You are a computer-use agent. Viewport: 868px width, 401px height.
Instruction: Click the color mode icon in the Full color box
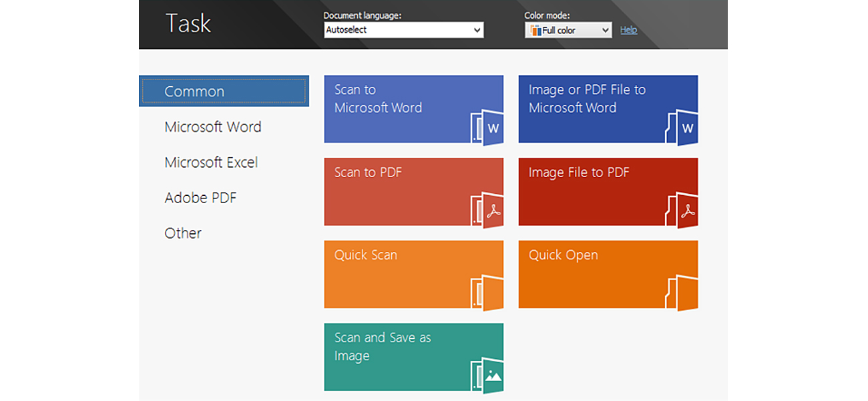pos(535,30)
